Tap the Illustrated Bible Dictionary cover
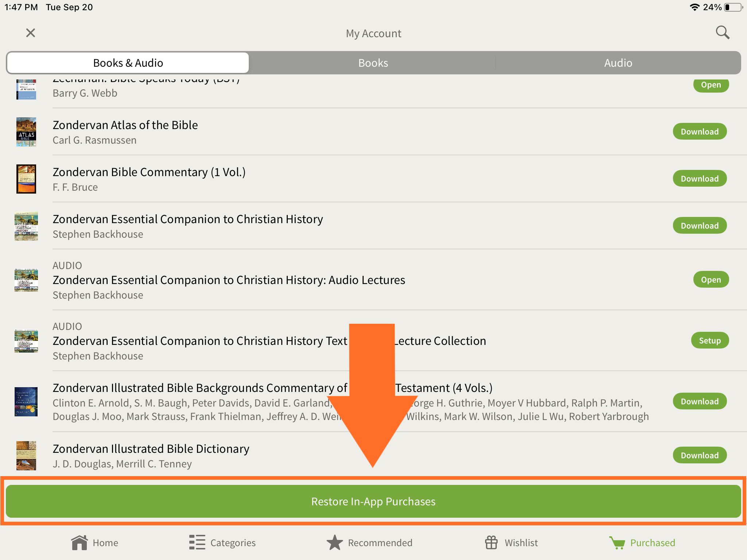Screen dimensions: 747x560 click(x=26, y=455)
